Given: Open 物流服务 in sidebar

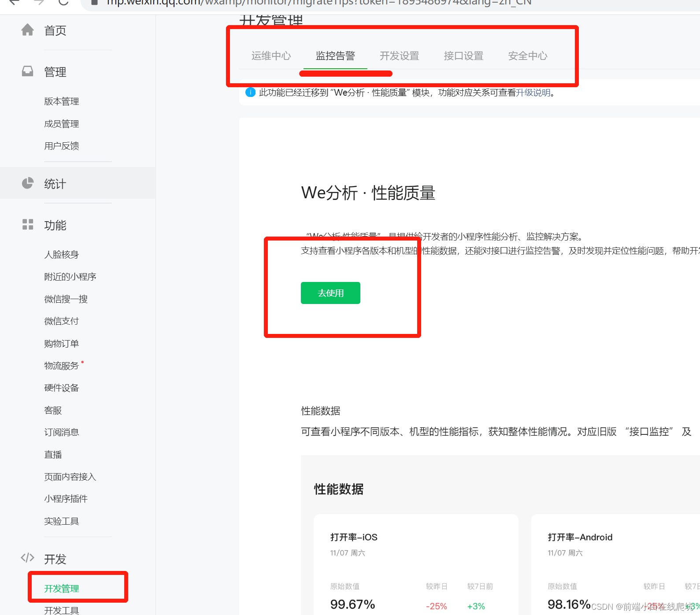Looking at the screenshot, I should coord(62,366).
